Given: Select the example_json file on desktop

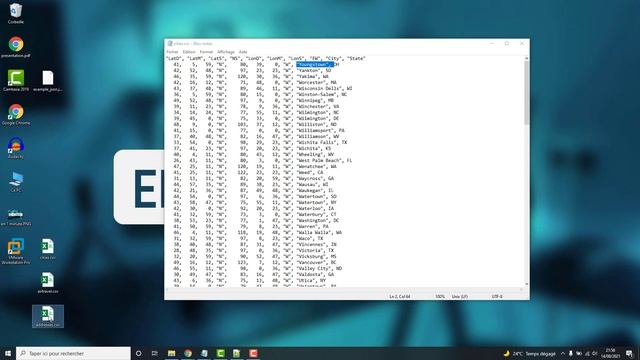Looking at the screenshot, I should (47, 80).
